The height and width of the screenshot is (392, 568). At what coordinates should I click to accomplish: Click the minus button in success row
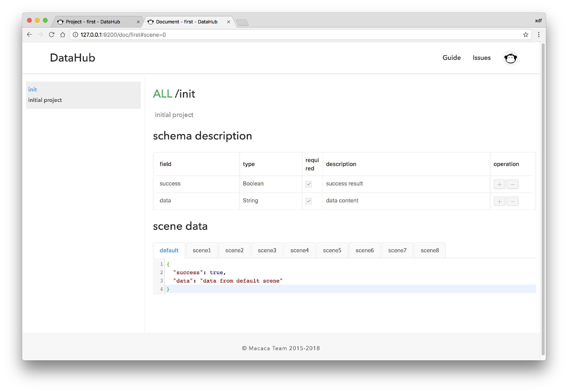[x=513, y=184]
